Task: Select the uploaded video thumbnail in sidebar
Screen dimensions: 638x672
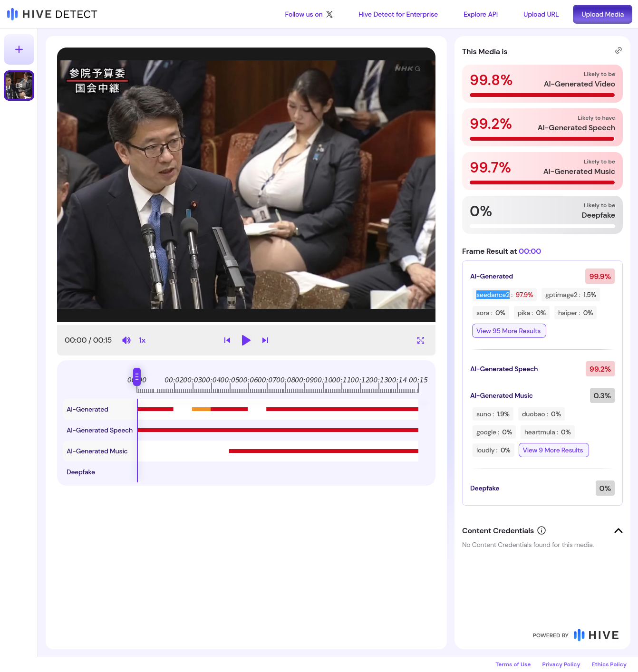Action: click(19, 86)
